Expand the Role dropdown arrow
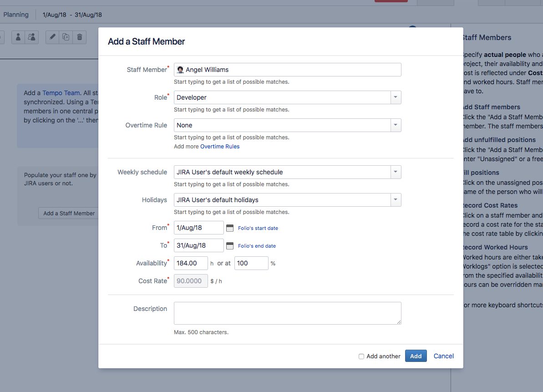The height and width of the screenshot is (392, 543). point(396,97)
